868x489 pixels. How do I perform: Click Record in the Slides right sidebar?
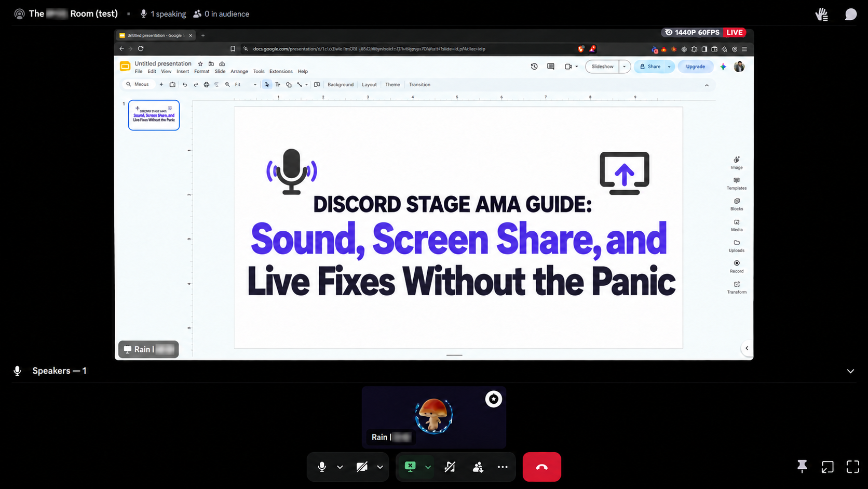pos(737,267)
